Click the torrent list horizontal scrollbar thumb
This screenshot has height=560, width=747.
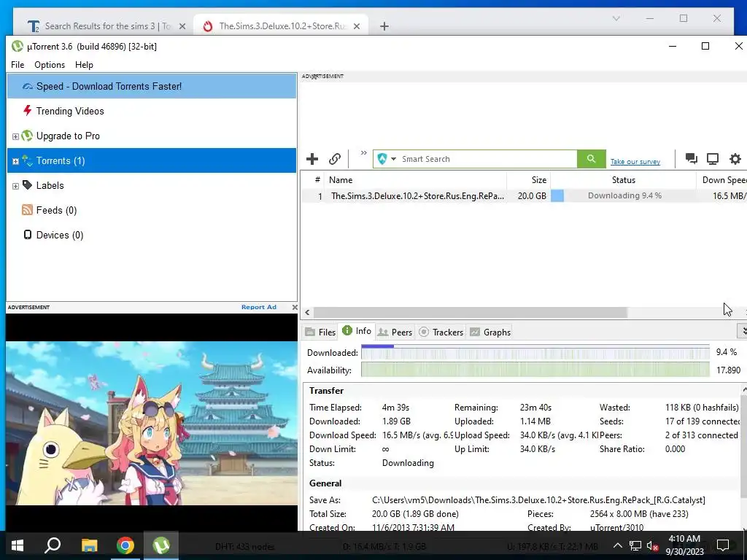click(x=471, y=312)
